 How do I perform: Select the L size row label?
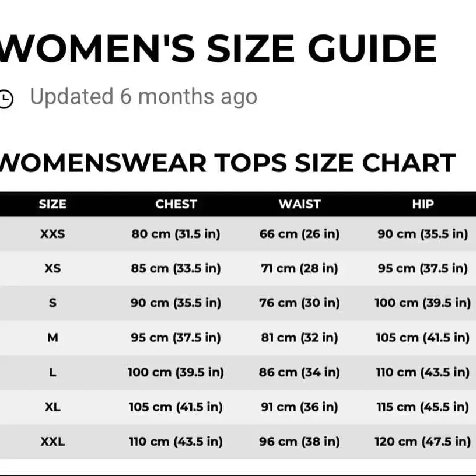52,372
